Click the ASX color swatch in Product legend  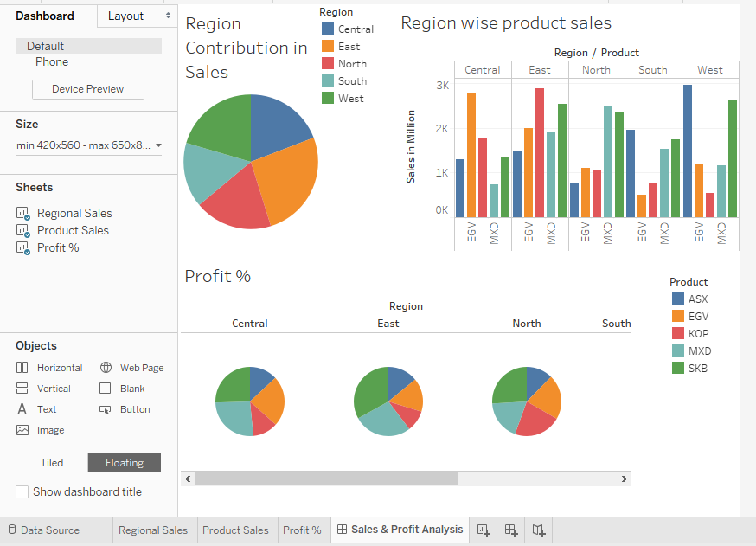point(678,299)
